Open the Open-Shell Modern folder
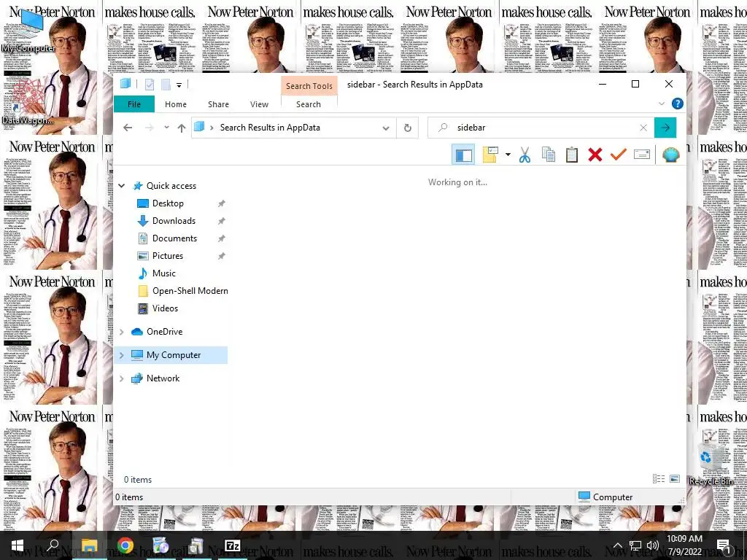The width and height of the screenshot is (747, 560). 190,291
